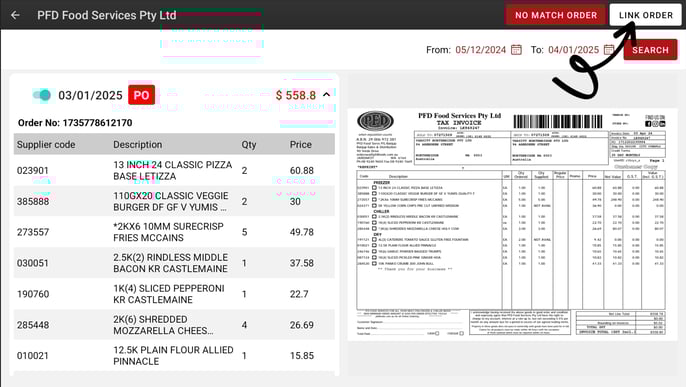
Task: Select supplier code 010021
Action: tap(32, 356)
